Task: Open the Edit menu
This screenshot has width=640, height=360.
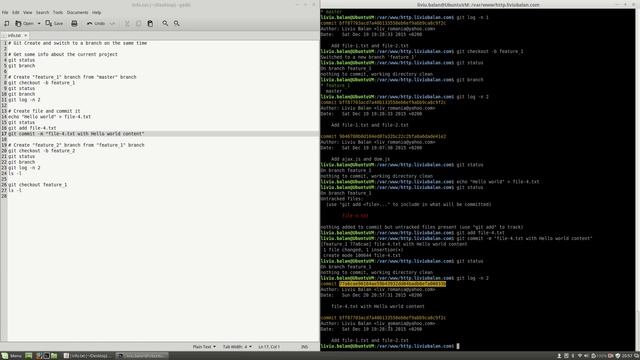Action: pos(16,13)
